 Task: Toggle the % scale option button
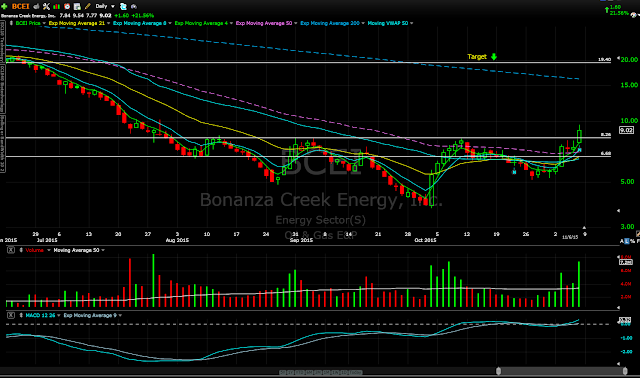(x=632, y=241)
